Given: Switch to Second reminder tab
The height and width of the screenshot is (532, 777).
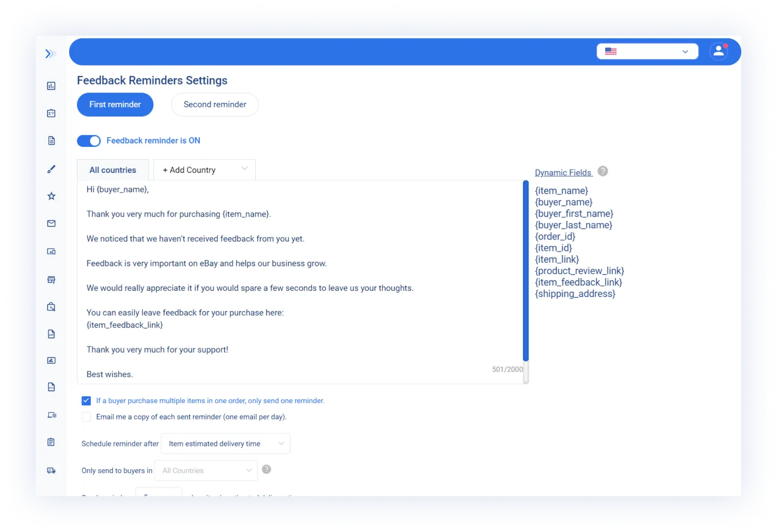Looking at the screenshot, I should pos(215,105).
